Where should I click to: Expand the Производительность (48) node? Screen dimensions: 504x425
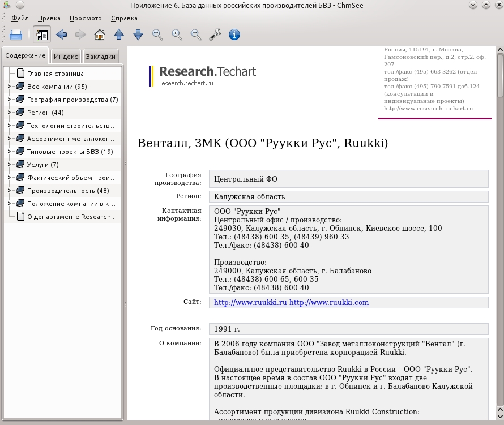click(9, 191)
